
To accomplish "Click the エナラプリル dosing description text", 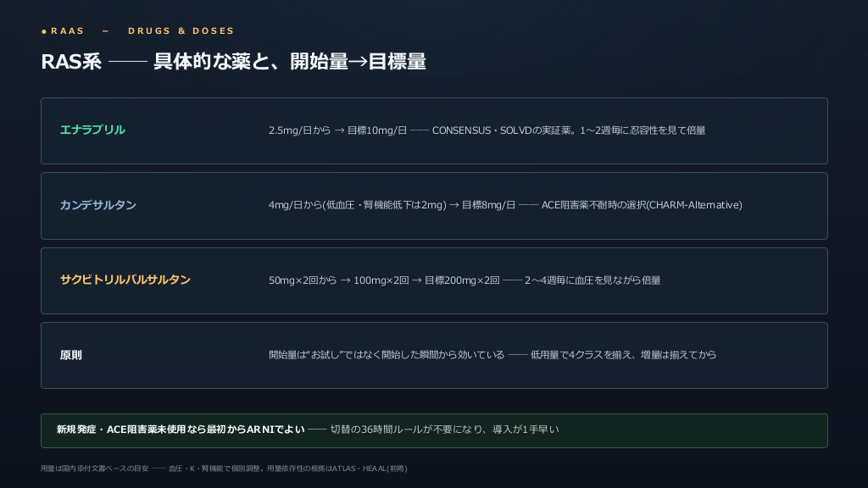I will point(487,130).
